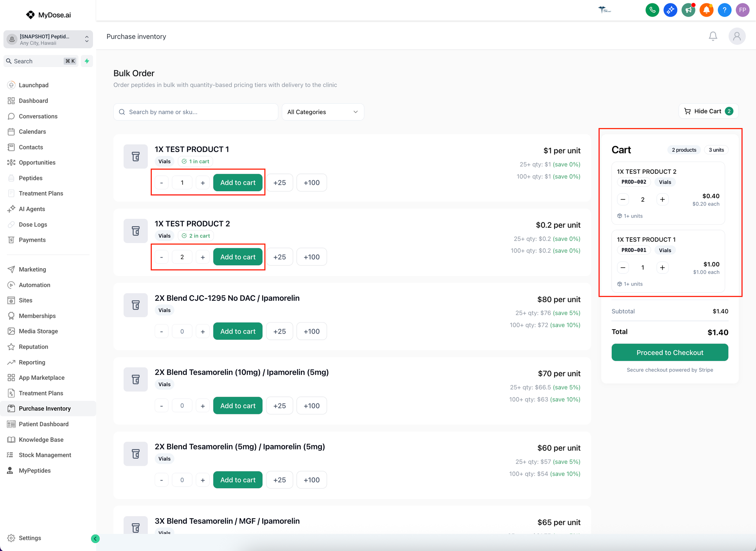Open the All Categories dropdown
The height and width of the screenshot is (551, 756).
[x=323, y=112]
